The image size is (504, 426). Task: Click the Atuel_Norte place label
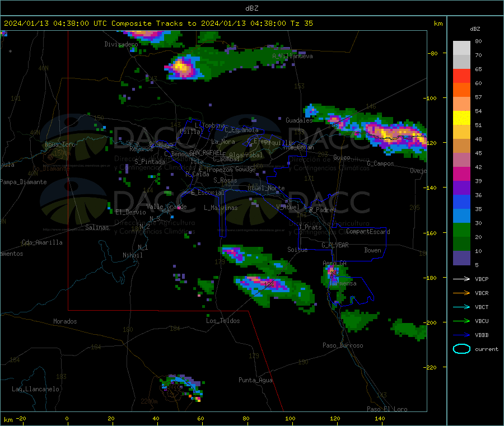[266, 188]
